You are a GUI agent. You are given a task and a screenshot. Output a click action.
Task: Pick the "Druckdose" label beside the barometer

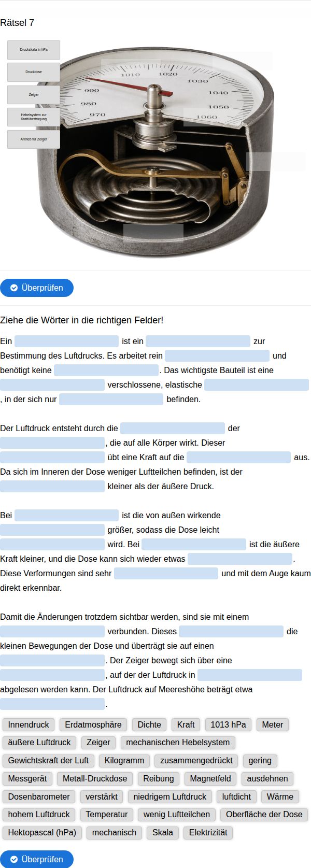pyautogui.click(x=34, y=72)
